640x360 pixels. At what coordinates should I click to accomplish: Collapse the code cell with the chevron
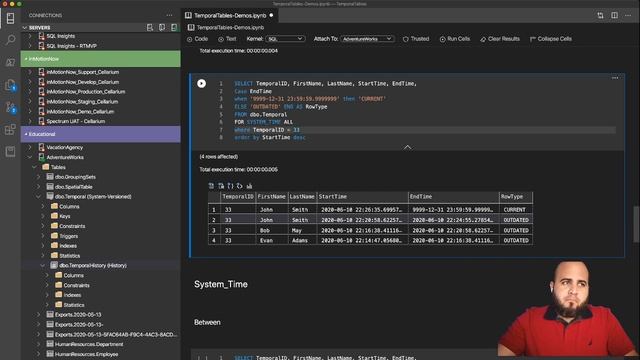(x=407, y=147)
